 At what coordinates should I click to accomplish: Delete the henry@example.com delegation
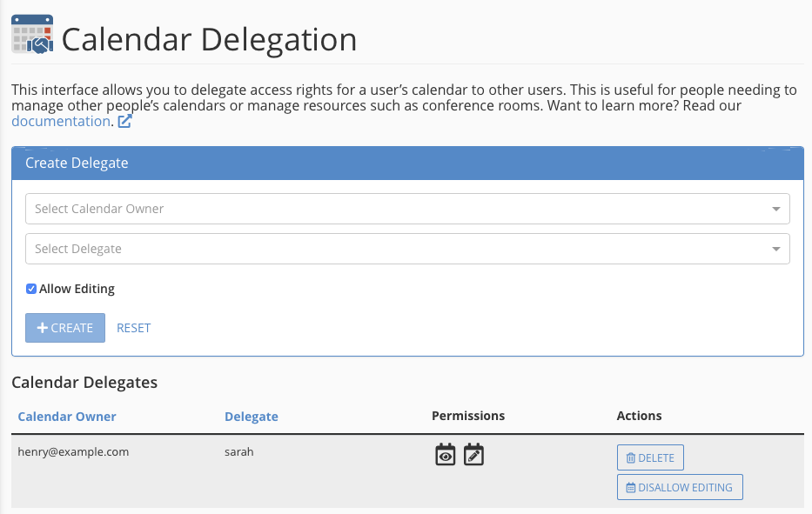[650, 457]
